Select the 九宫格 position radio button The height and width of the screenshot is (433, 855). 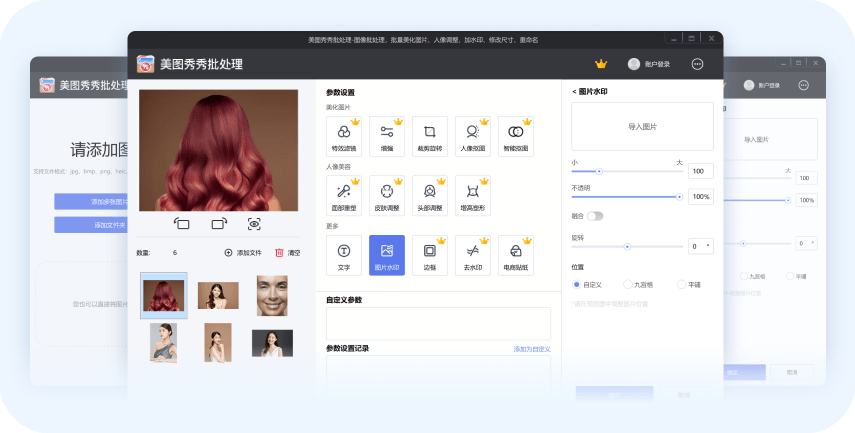pyautogui.click(x=627, y=285)
